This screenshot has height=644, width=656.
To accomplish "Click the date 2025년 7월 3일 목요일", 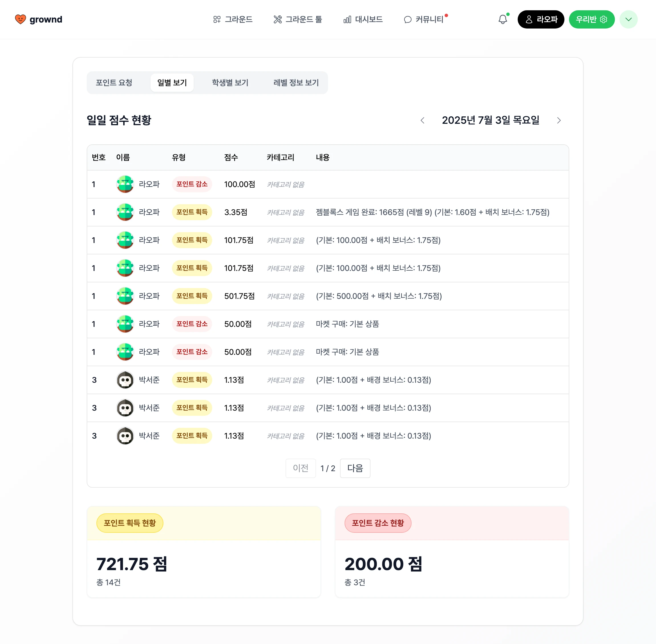I will click(x=491, y=120).
